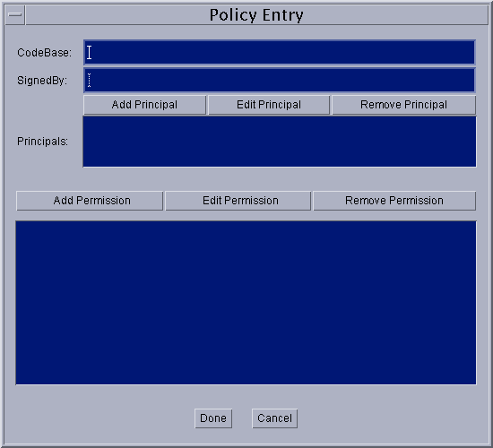
Task: Confirm the entry with Done
Action: (x=213, y=418)
